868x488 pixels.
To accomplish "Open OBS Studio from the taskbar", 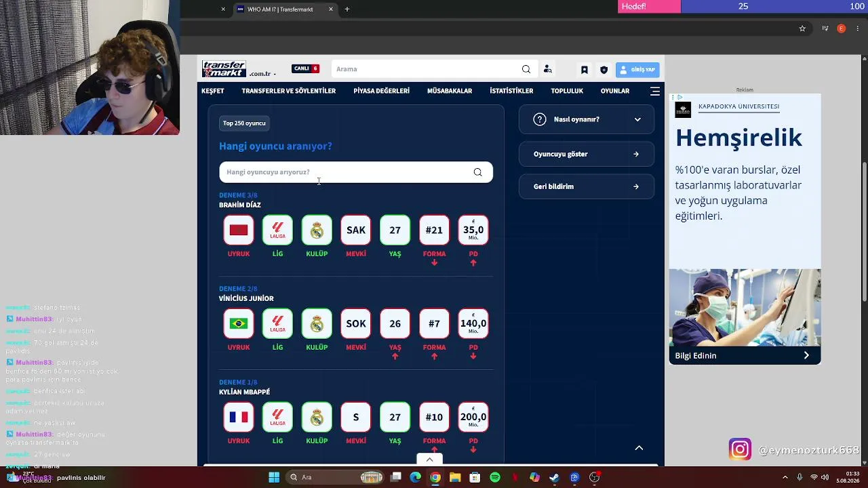I will [x=595, y=477].
